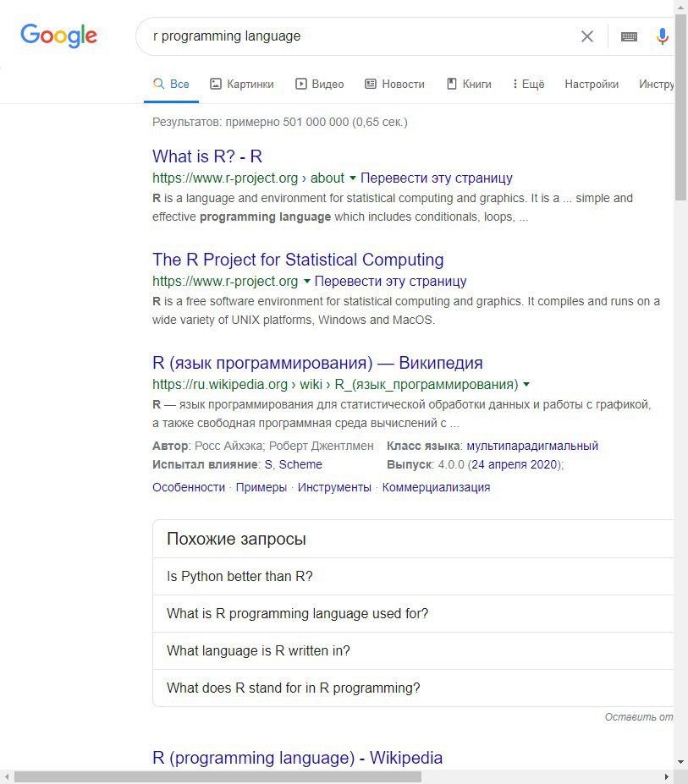The width and height of the screenshot is (688, 784).
Task: Open the on-screen keyboard icon
Action: [x=629, y=36]
